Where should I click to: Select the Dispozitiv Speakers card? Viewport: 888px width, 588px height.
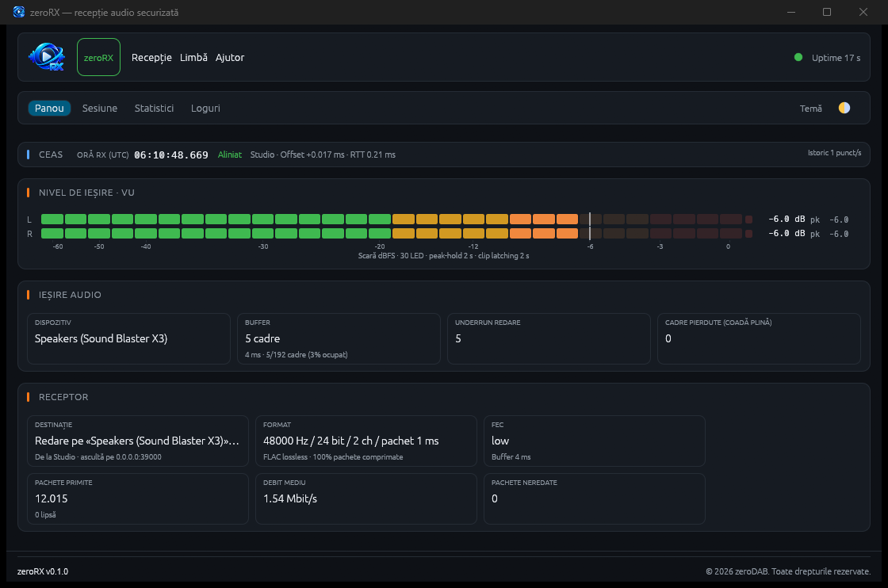pos(129,338)
